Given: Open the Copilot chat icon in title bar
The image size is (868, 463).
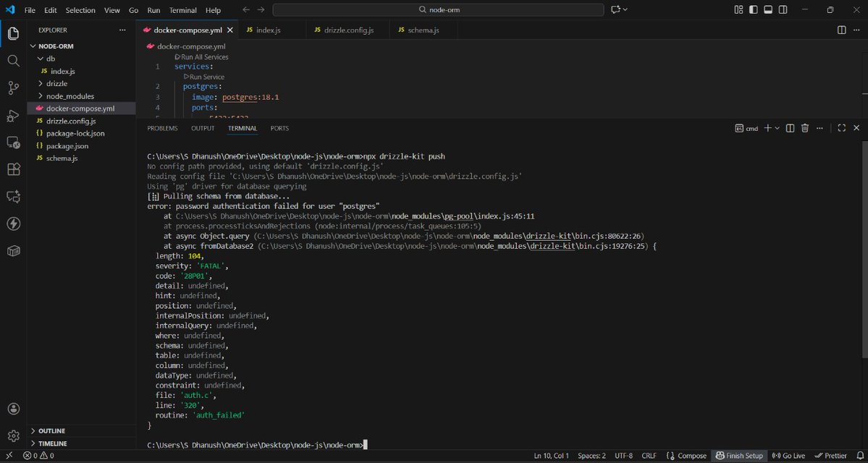Looking at the screenshot, I should point(615,10).
